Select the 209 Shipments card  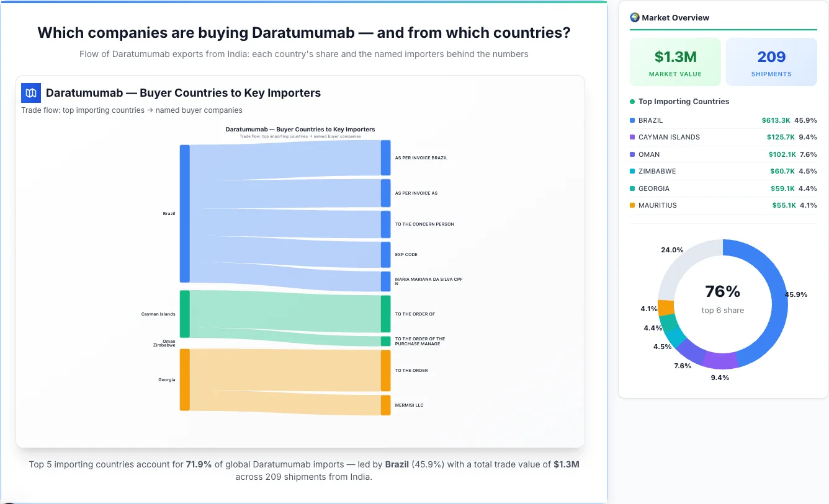(771, 61)
